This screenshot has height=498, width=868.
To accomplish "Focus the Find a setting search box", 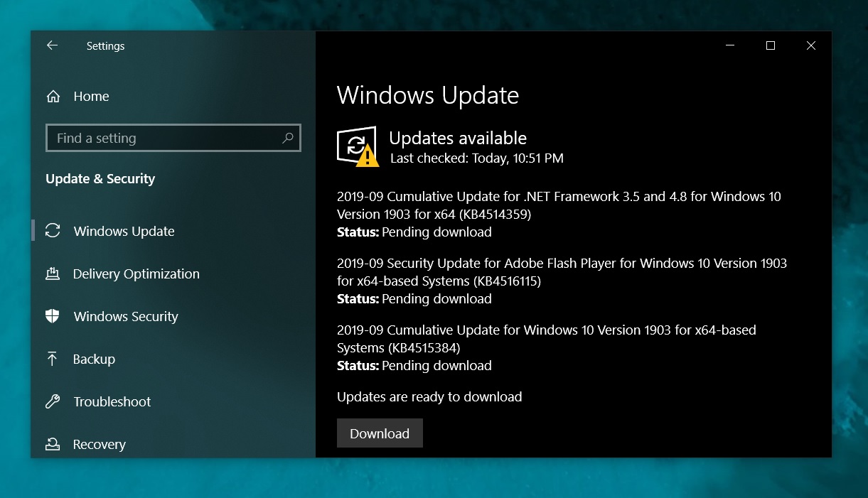I will point(173,138).
